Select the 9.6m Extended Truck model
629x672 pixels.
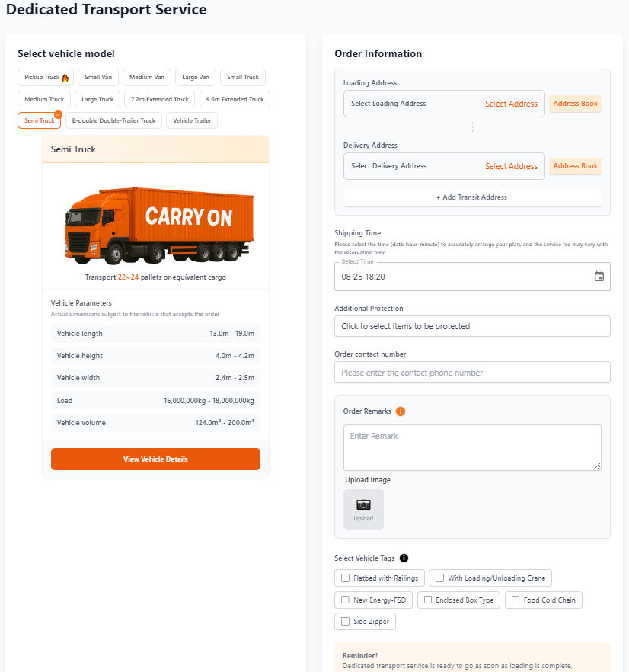(235, 99)
